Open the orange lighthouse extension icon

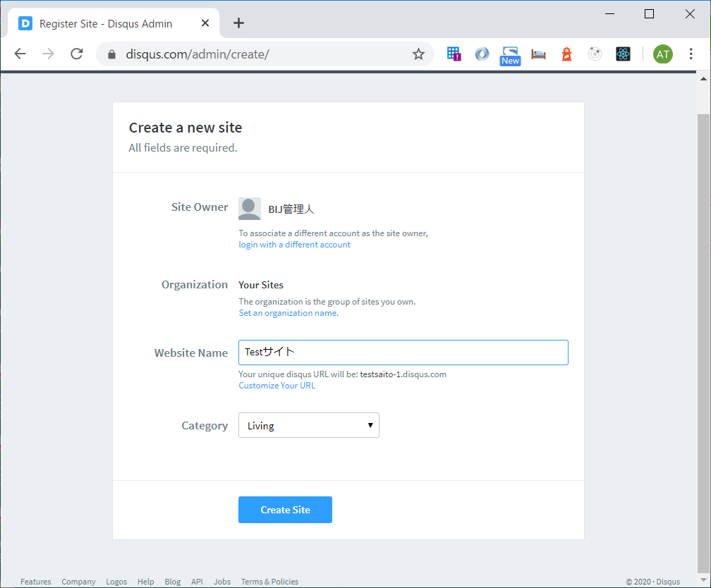tap(566, 54)
